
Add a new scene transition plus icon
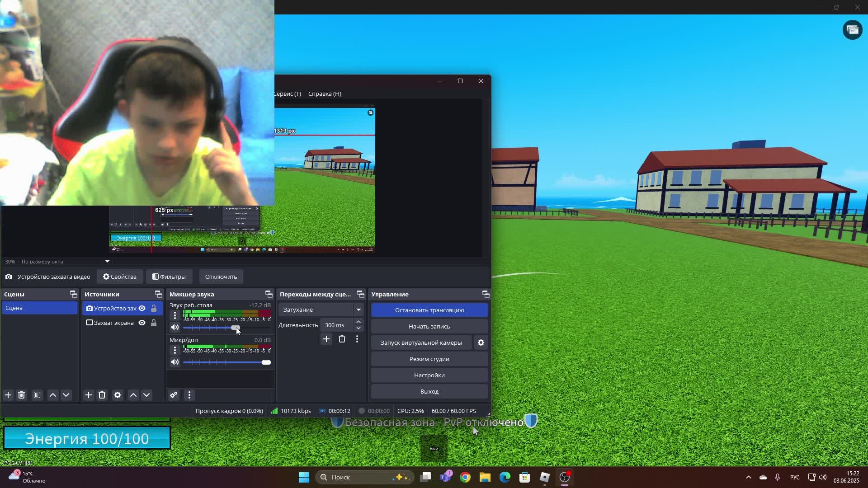pyautogui.click(x=326, y=339)
